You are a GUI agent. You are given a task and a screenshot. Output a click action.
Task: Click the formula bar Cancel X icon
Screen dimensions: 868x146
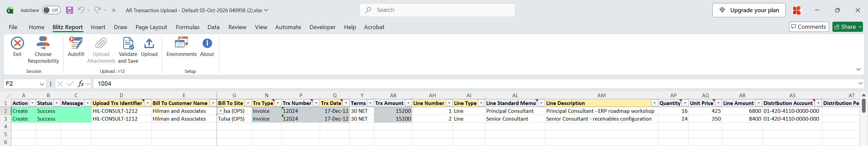pos(60,84)
